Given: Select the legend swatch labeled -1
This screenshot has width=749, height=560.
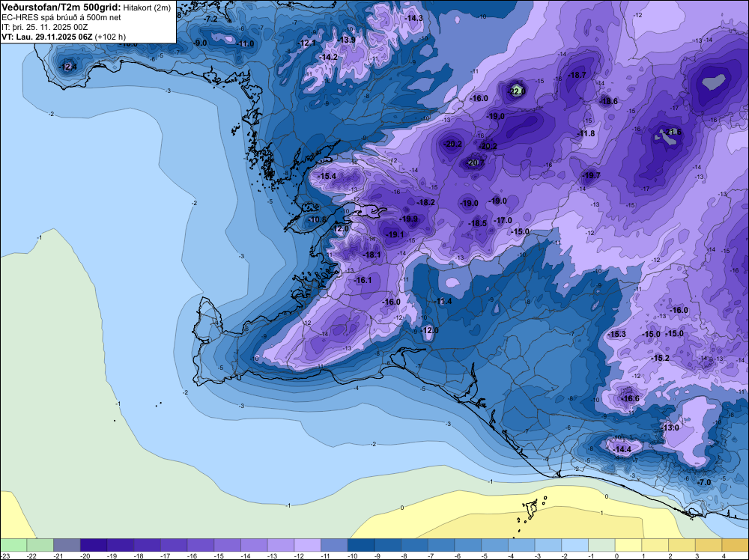Looking at the screenshot, I should pyautogui.click(x=602, y=545).
